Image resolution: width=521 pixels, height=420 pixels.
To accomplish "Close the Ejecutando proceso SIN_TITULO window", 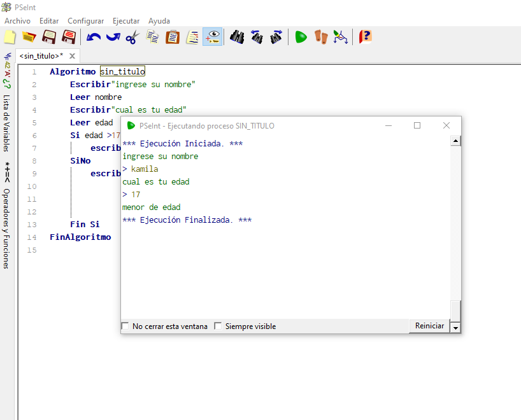I will tap(446, 125).
